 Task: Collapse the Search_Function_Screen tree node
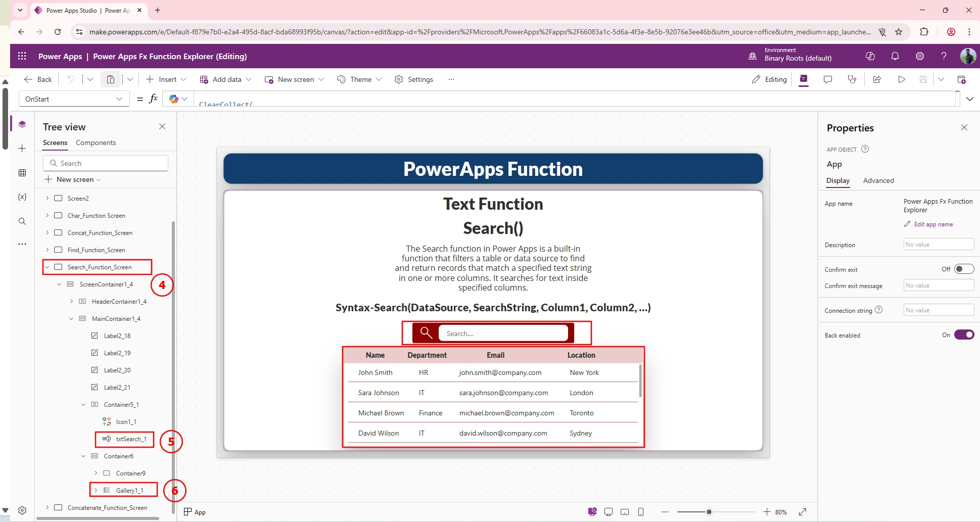point(47,267)
